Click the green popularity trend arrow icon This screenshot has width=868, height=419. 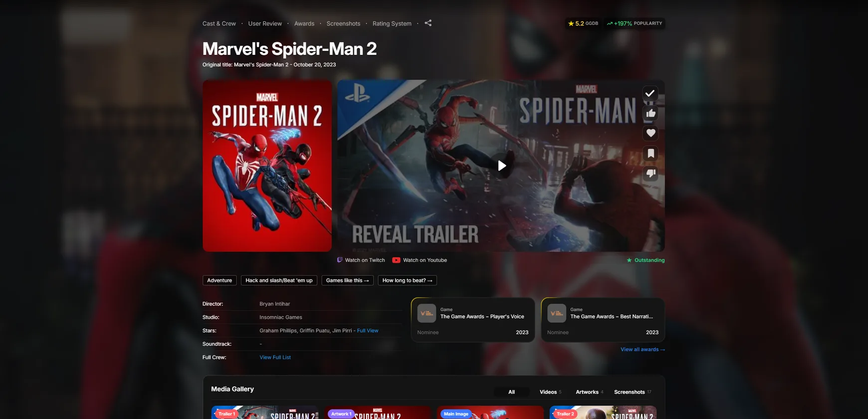point(610,23)
